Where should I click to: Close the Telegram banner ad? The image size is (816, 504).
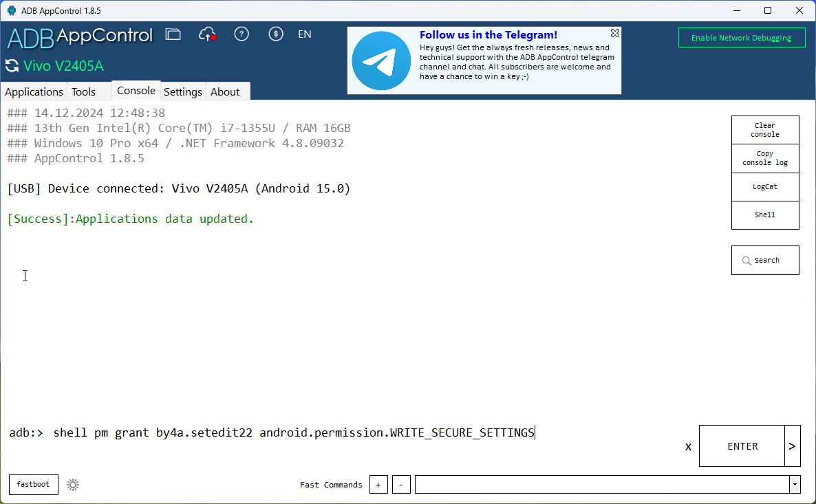(x=615, y=33)
